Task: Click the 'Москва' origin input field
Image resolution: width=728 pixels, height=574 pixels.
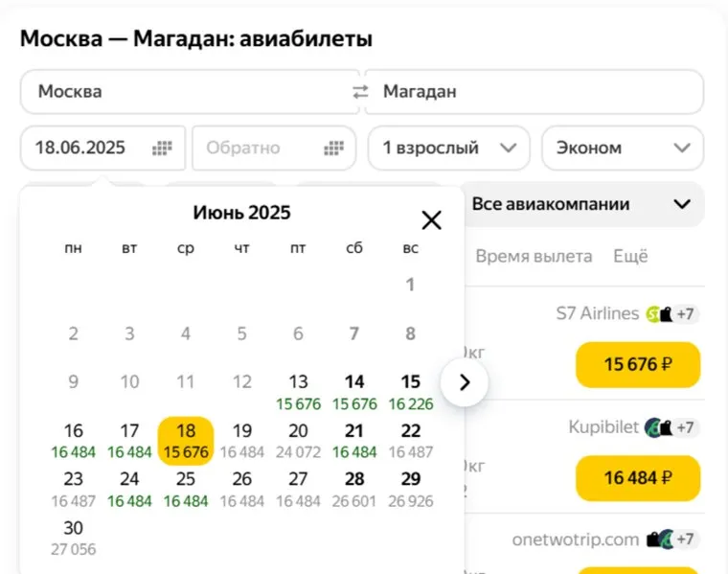Action: pyautogui.click(x=187, y=92)
